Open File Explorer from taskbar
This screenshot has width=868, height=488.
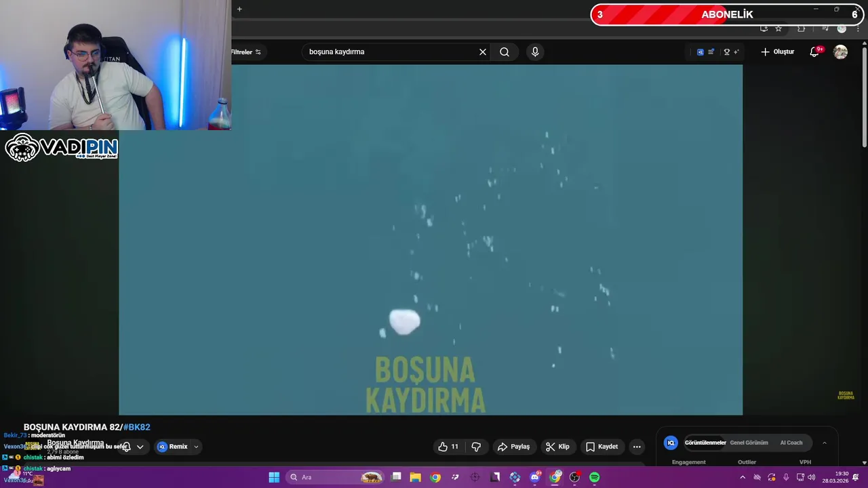pyautogui.click(x=416, y=477)
